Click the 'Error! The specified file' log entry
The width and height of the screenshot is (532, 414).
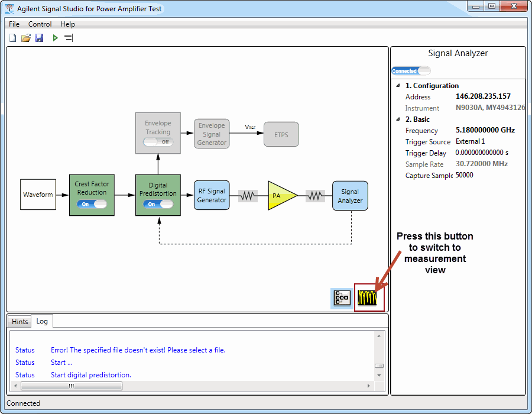138,350
